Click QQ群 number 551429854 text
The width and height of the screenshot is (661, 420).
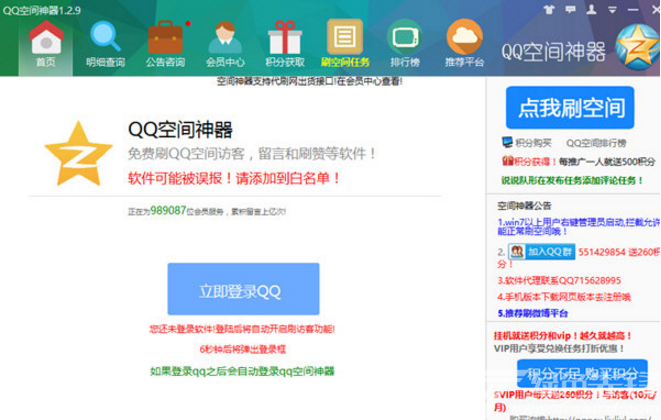(602, 252)
